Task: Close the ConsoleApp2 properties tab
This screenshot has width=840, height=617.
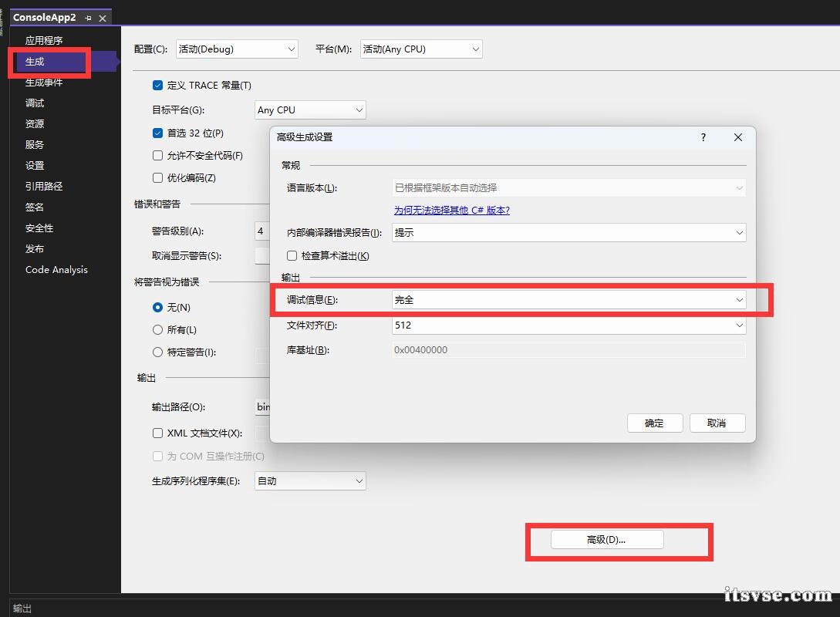Action: pyautogui.click(x=103, y=18)
